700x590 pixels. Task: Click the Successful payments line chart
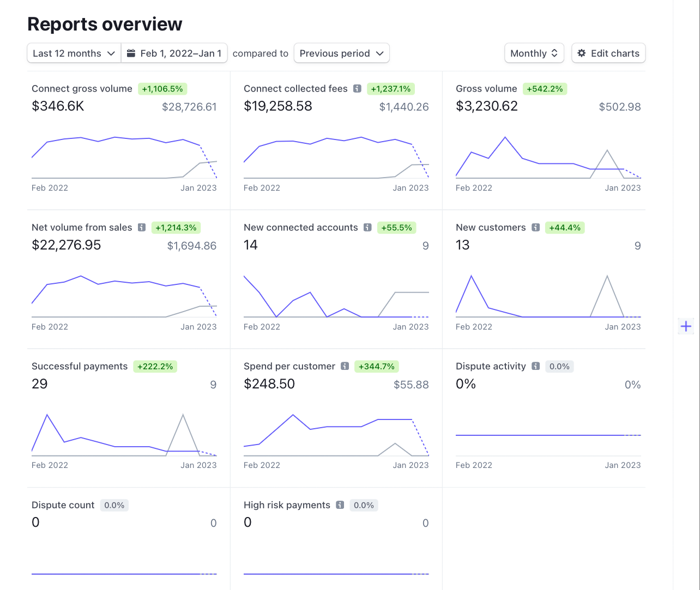(x=124, y=436)
